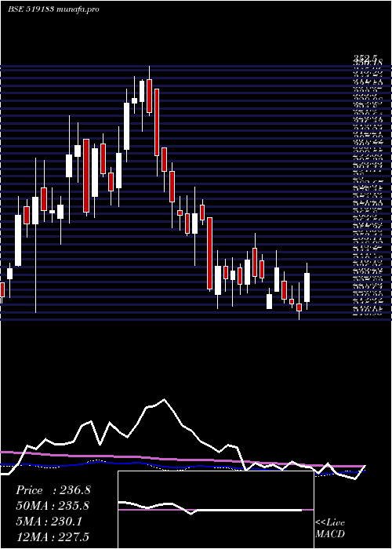The height and width of the screenshot is (549, 392).
Task: Select the 12MA : 227.5 value
Action: 53,536
